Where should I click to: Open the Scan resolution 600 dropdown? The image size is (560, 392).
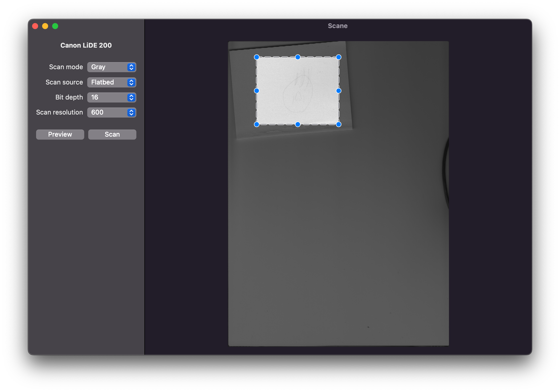[112, 113]
